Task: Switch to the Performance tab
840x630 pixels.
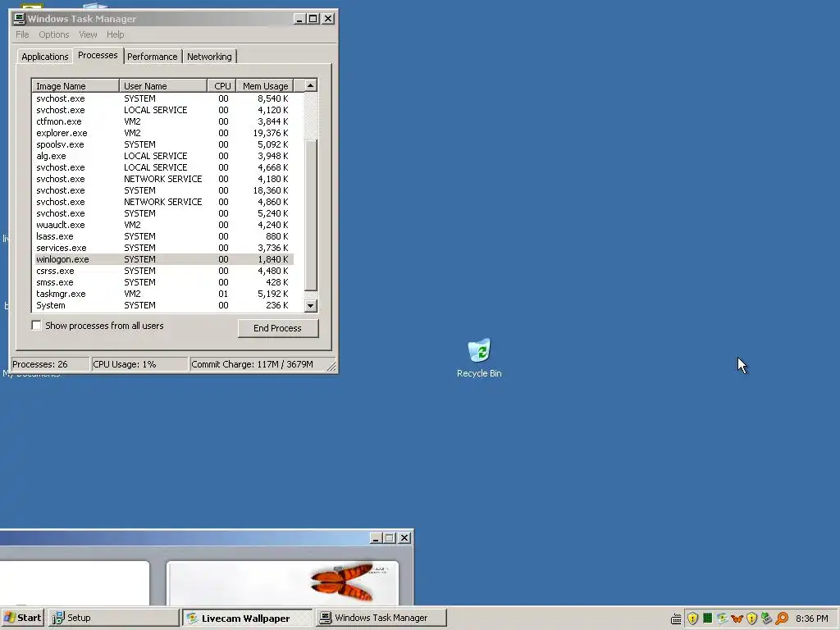Action: (x=152, y=57)
